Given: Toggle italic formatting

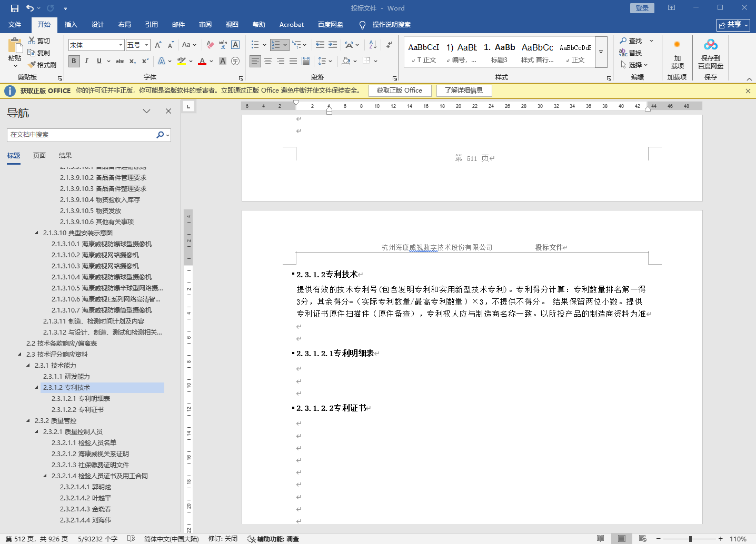Looking at the screenshot, I should [86, 61].
